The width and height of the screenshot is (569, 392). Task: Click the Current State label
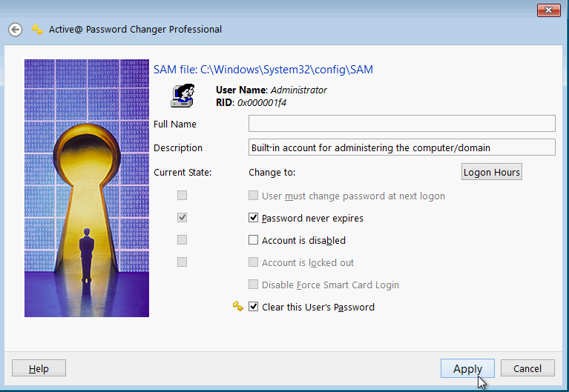pos(182,172)
